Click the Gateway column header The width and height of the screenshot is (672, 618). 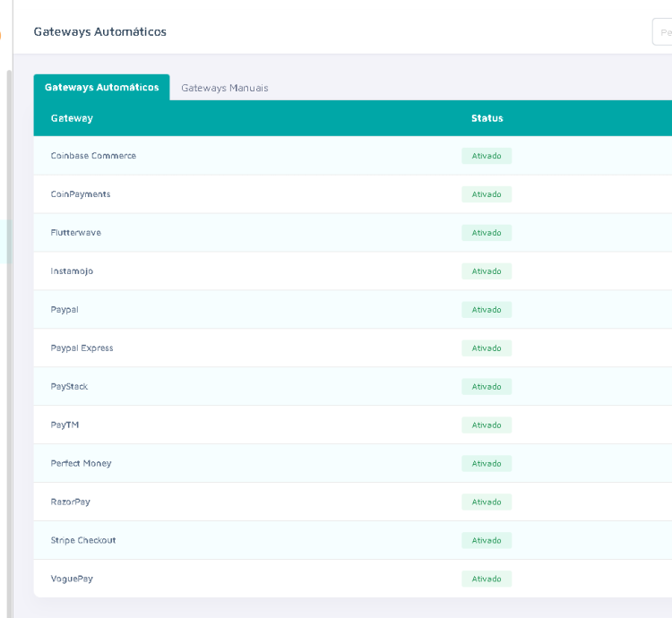(x=72, y=118)
